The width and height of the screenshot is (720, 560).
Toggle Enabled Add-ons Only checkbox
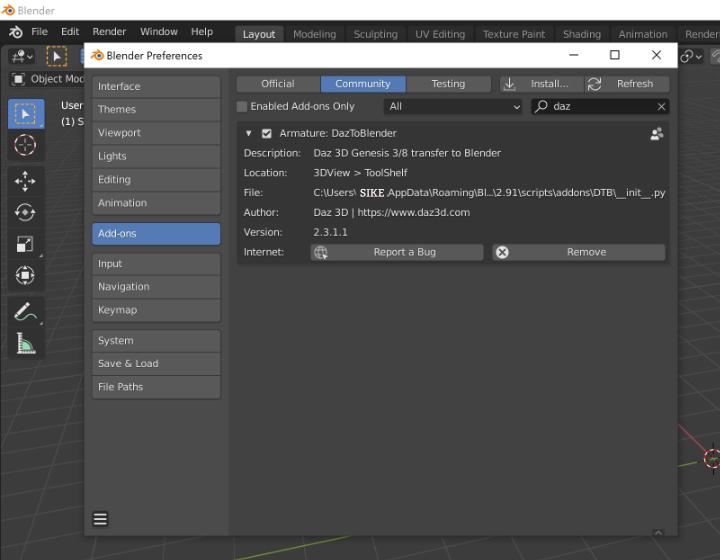[x=242, y=106]
